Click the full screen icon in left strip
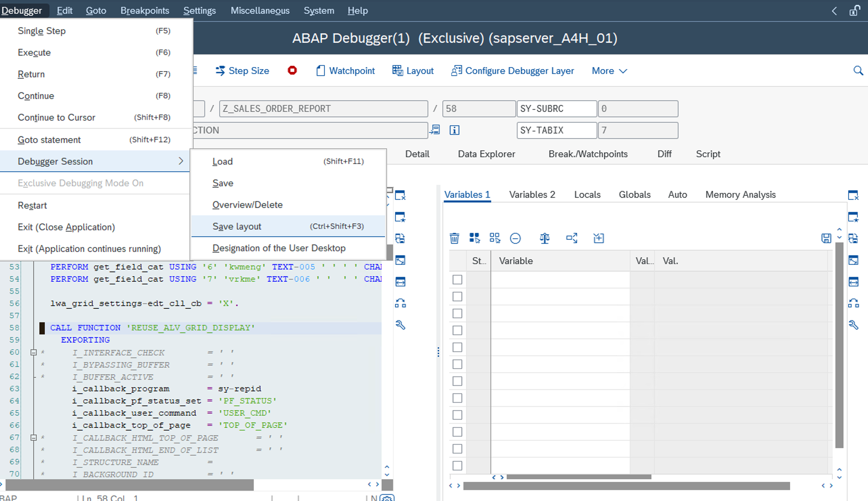The height and width of the screenshot is (501, 868). (x=400, y=260)
